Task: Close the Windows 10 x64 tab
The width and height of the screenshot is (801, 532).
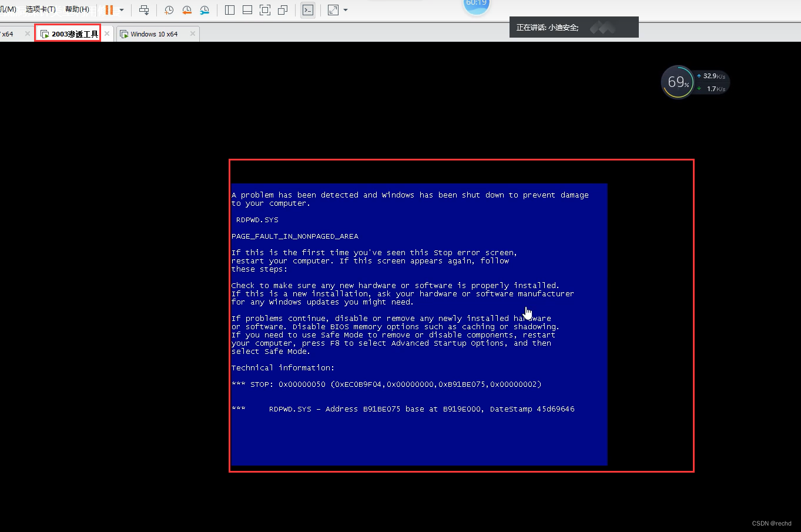Action: (192, 34)
